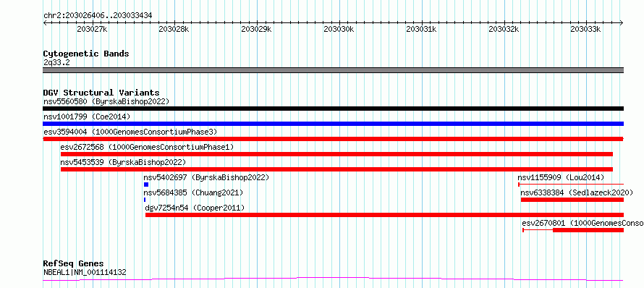The image size is (644, 288).
Task: Select the blue nsv1001799 variant bar
Action: point(333,124)
